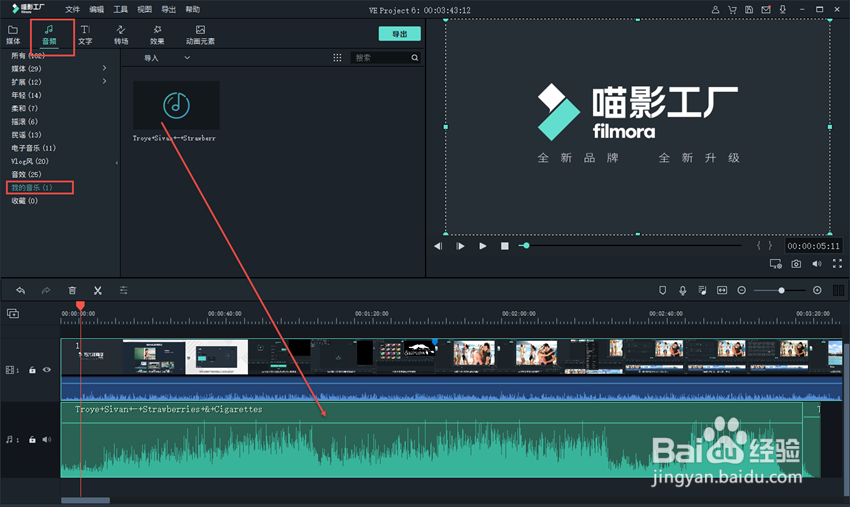
Task: Open the shopping cart icon
Action: (732, 10)
